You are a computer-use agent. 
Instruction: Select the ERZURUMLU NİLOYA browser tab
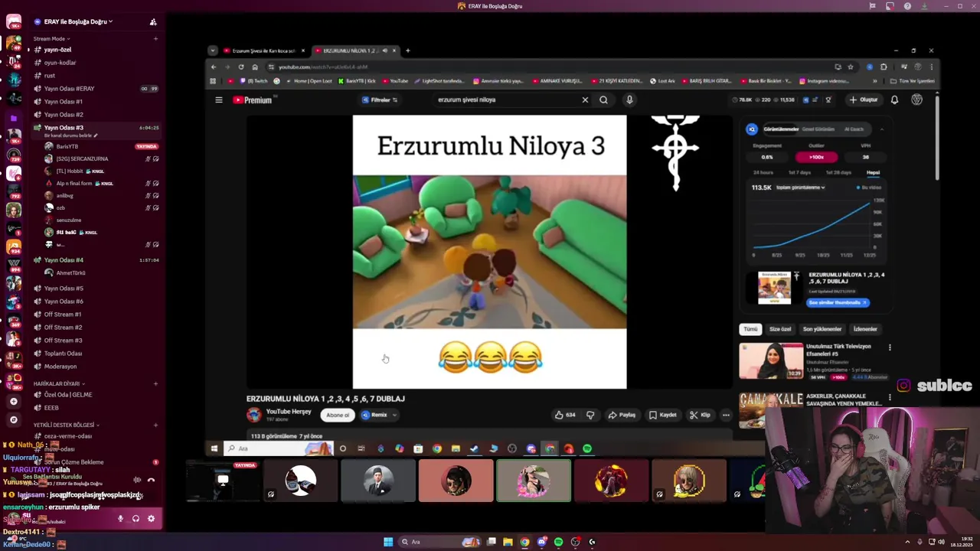click(354, 51)
